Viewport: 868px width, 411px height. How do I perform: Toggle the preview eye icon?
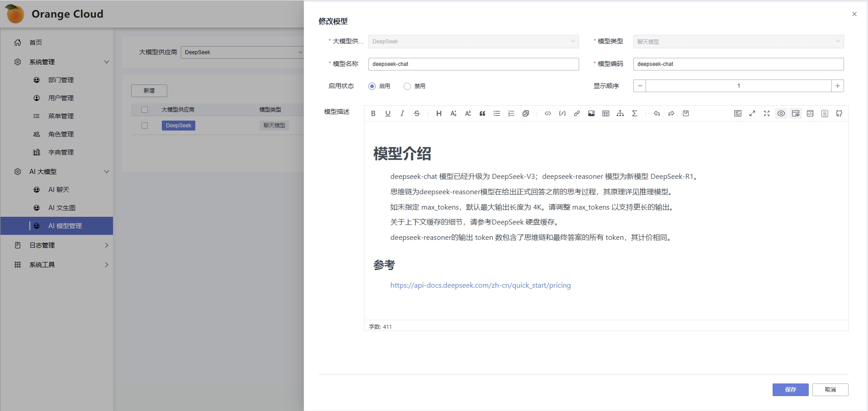781,113
